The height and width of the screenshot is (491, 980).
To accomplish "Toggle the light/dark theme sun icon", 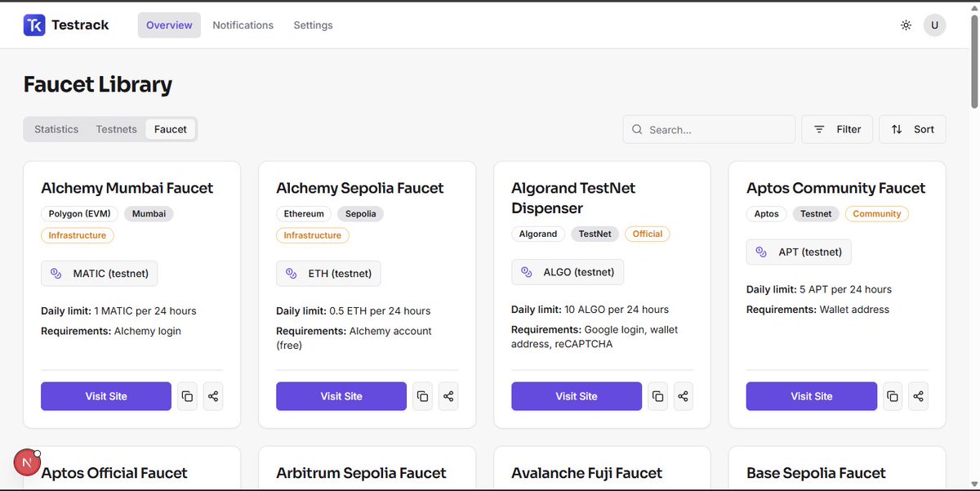I will tap(906, 25).
